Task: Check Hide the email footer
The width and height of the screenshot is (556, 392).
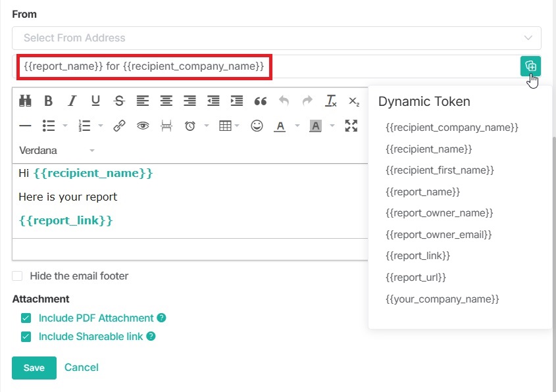Action: (x=17, y=276)
